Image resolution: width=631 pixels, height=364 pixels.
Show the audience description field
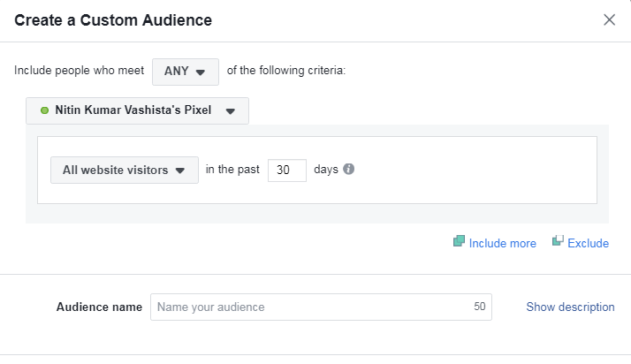[x=570, y=307]
